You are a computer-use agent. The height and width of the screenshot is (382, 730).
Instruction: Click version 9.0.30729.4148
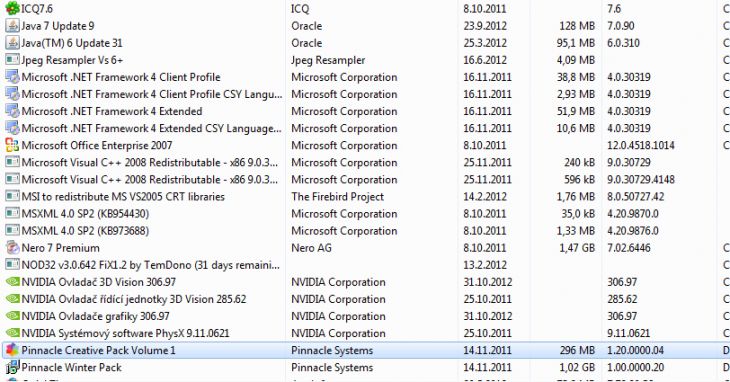click(641, 180)
